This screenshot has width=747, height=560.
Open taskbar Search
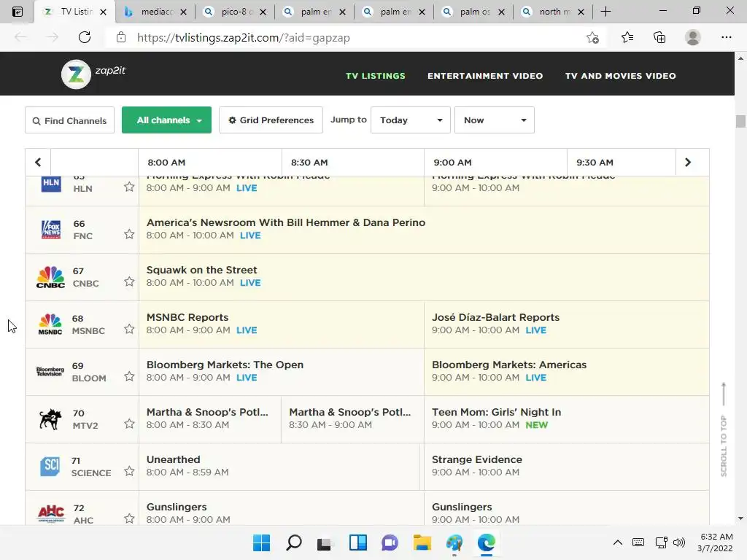[x=293, y=542]
